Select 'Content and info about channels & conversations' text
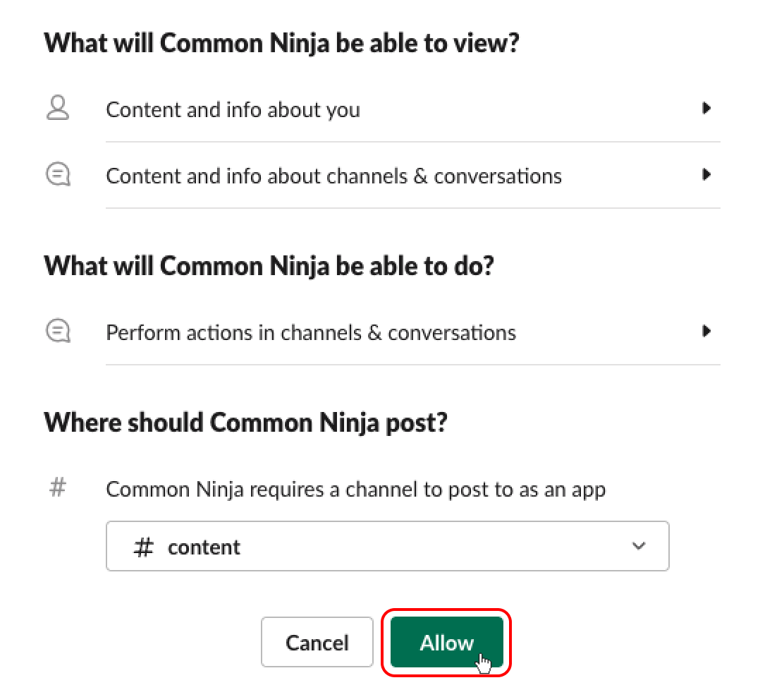784x697 pixels. point(334,176)
